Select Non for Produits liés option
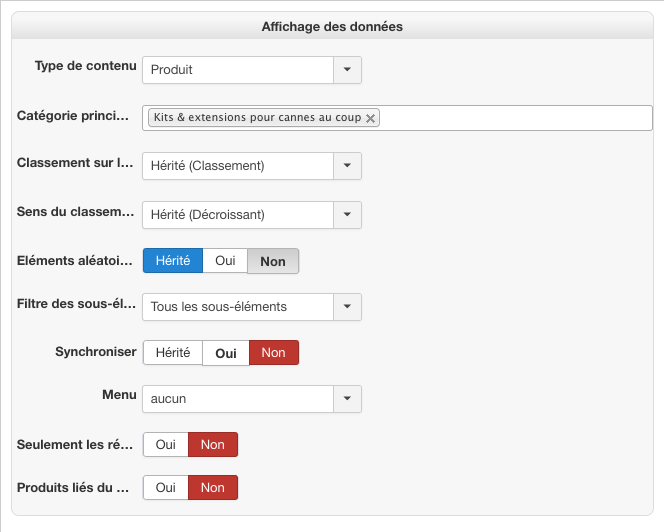Image resolution: width=664 pixels, height=532 pixels. [213, 488]
